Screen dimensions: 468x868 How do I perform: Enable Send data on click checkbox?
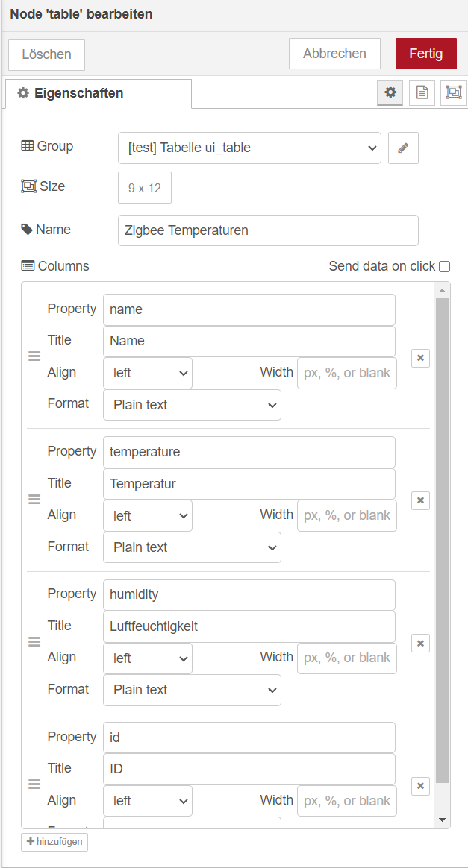point(445,266)
